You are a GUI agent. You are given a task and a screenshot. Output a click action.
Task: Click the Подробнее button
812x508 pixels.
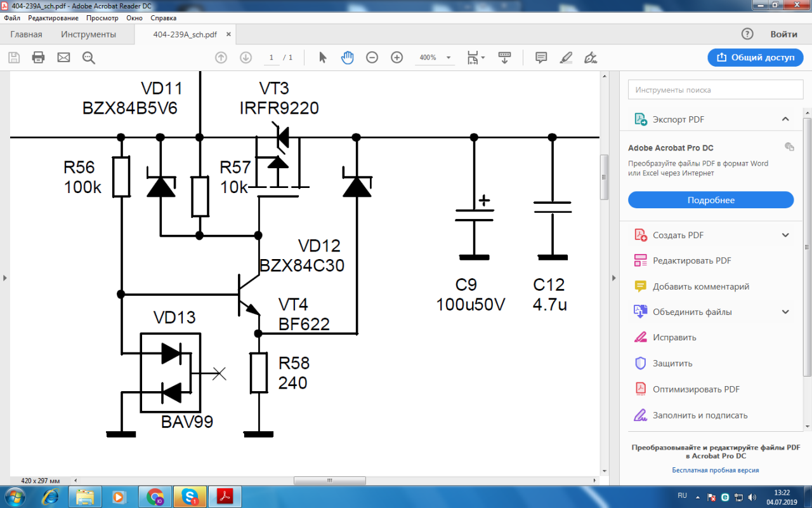(x=710, y=200)
